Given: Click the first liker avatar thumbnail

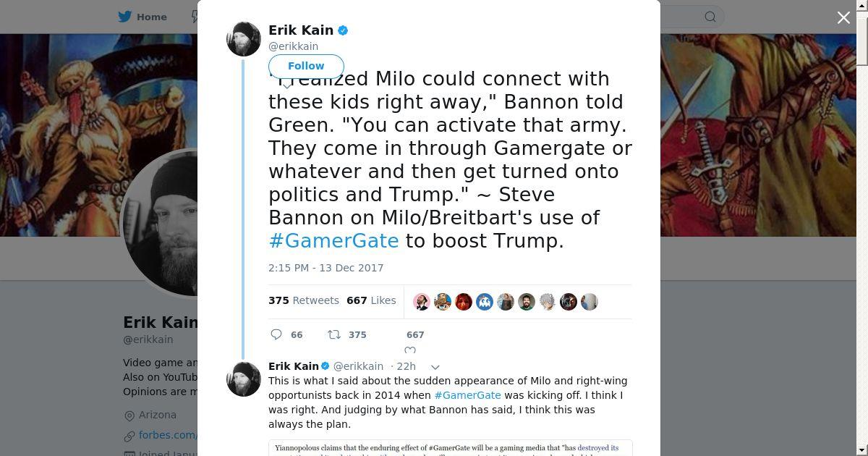Looking at the screenshot, I should (x=422, y=302).
